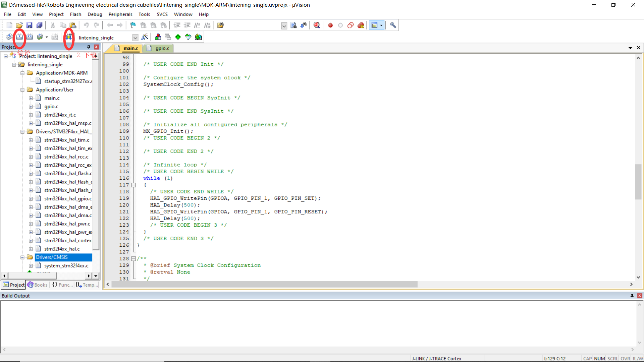
Task: Open the Configuration wrench icon
Action: click(393, 25)
